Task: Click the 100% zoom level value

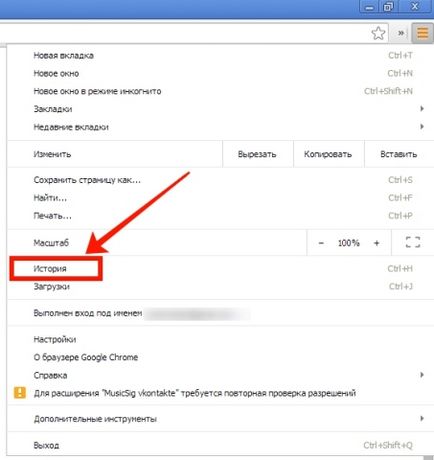Action: [349, 243]
